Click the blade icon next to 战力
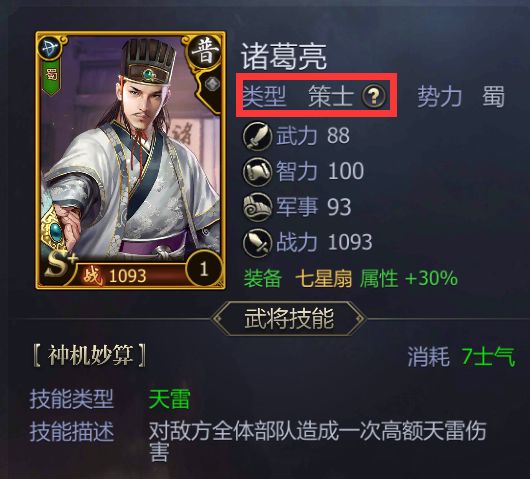Screen dimensions: 530x479 click(257, 243)
